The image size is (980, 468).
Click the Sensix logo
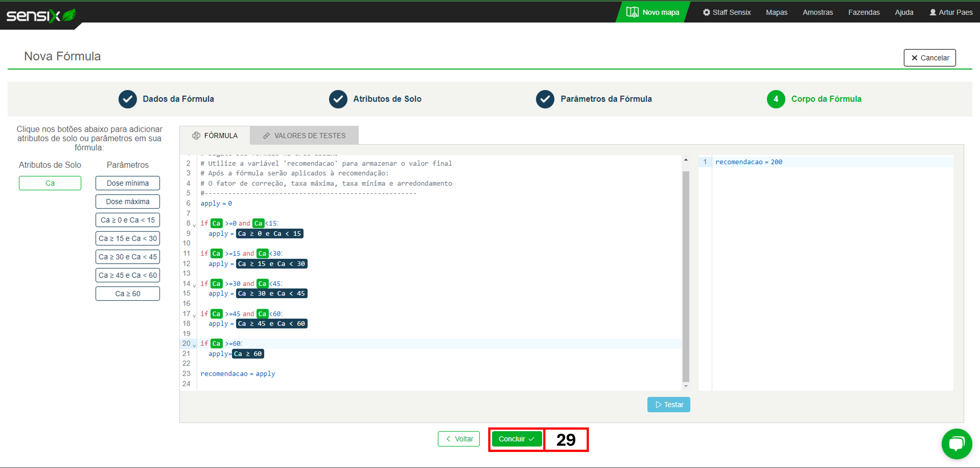(x=41, y=15)
